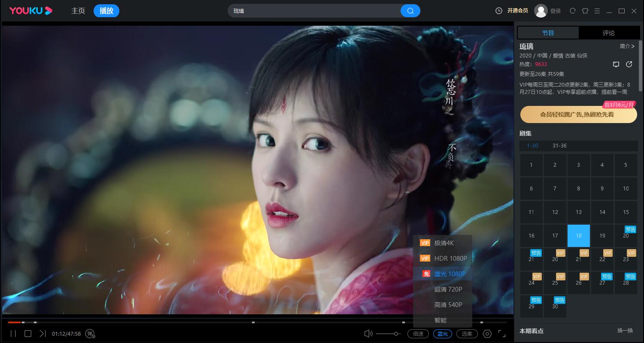Click the search field containing 琉璃
This screenshot has height=343, width=644.
(x=315, y=11)
